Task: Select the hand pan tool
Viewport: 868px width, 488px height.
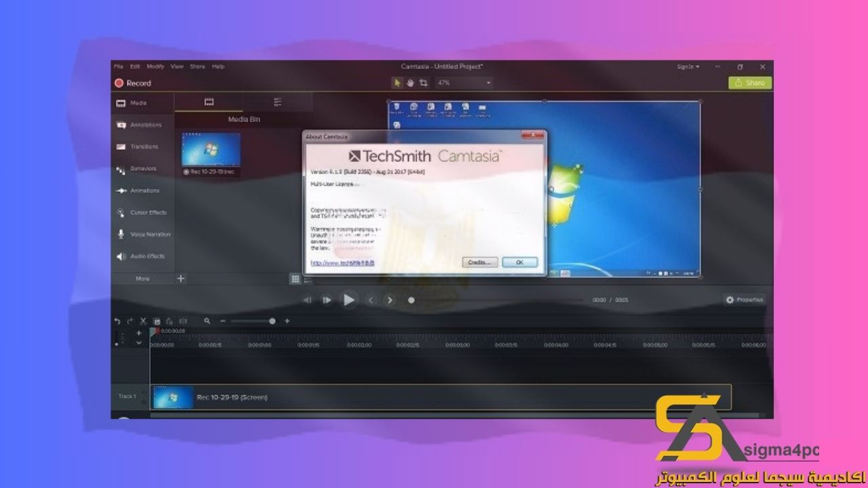Action: pyautogui.click(x=410, y=83)
